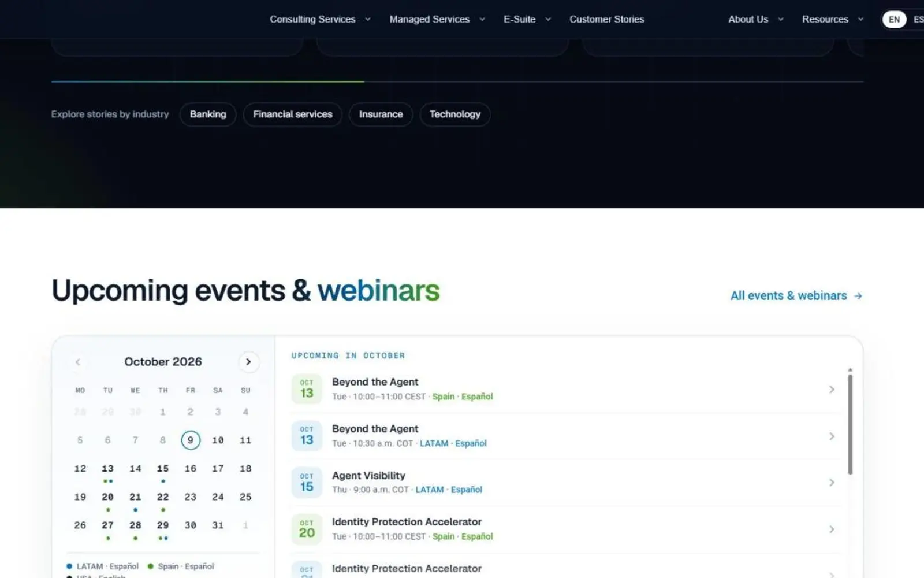The image size is (924, 578).
Task: Select October 15 in calendar
Action: [x=163, y=469]
